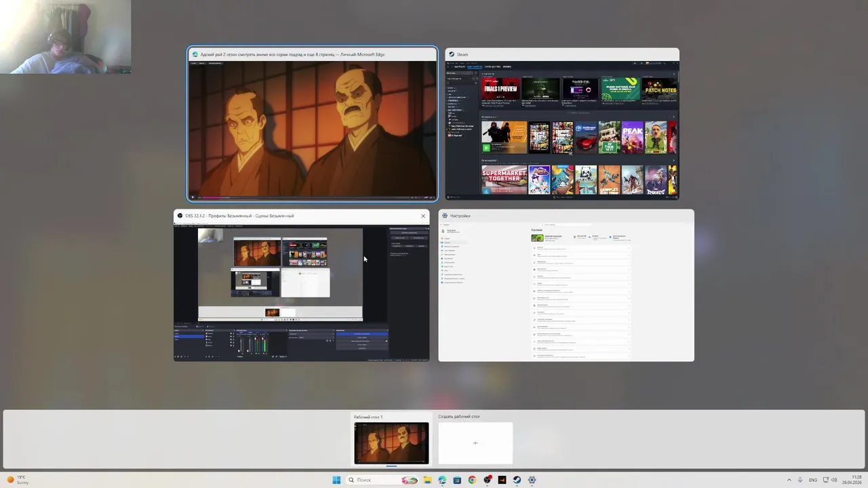Click the OBS logo in the OBS window header

click(180, 216)
